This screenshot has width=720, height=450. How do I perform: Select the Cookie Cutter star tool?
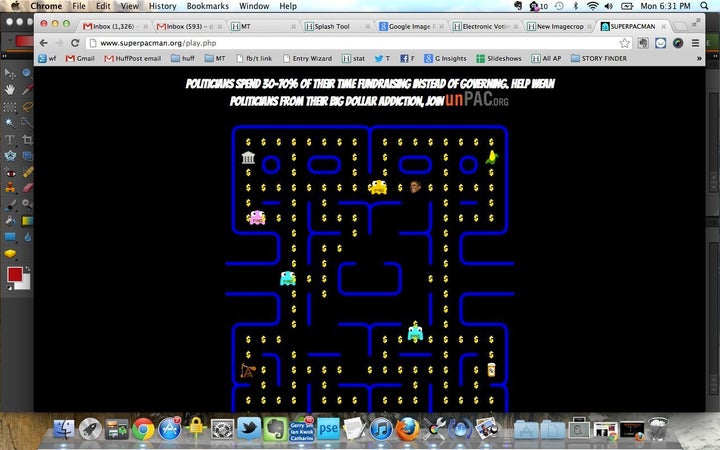pos(10,156)
